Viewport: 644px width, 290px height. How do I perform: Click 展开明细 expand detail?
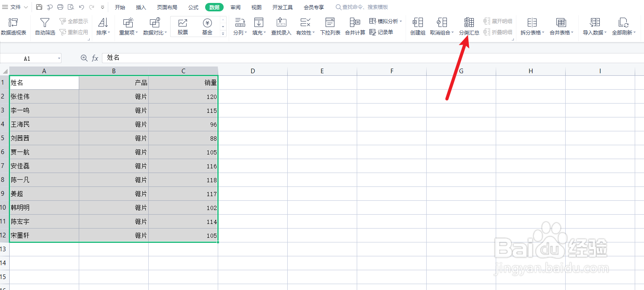coord(498,21)
